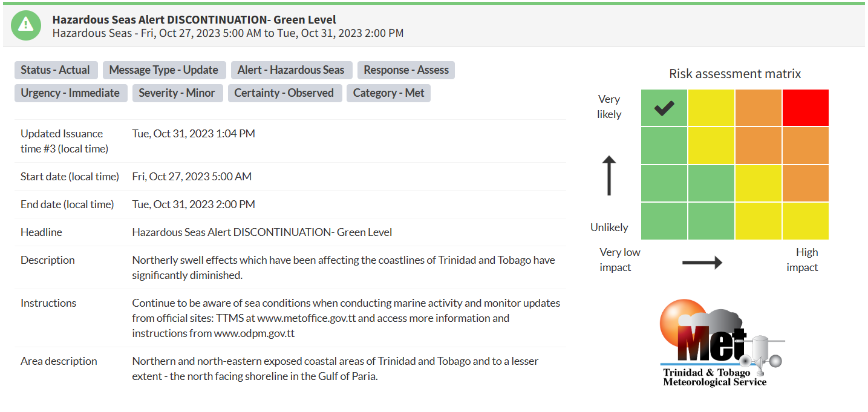Click the 'Area description' row label
Viewport: 868px width, 412px height.
pyautogui.click(x=59, y=361)
